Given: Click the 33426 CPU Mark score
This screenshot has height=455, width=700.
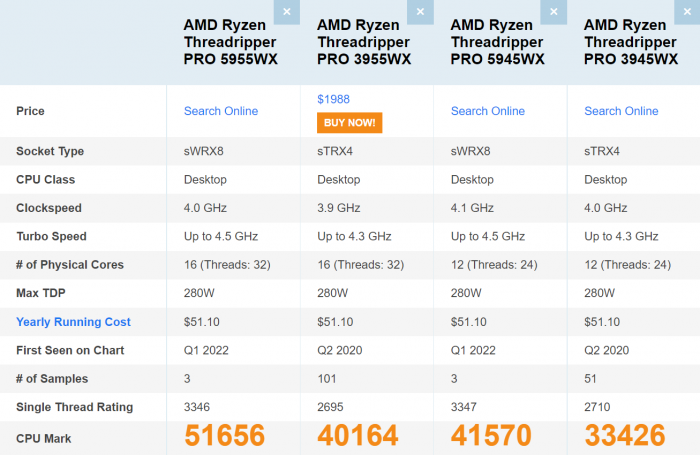Looking at the screenshot, I should coord(625,436).
